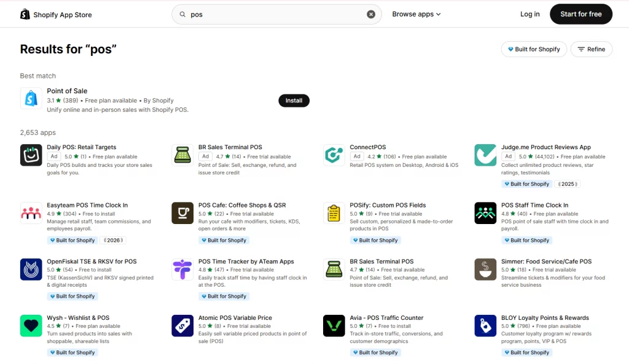Open Daily POS: Retail Targets icon
This screenshot has width=629, height=364.
click(x=31, y=155)
